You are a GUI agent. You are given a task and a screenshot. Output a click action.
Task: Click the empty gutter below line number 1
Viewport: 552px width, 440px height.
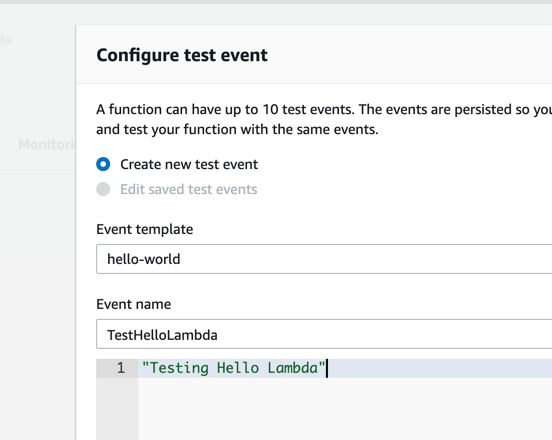click(x=117, y=408)
